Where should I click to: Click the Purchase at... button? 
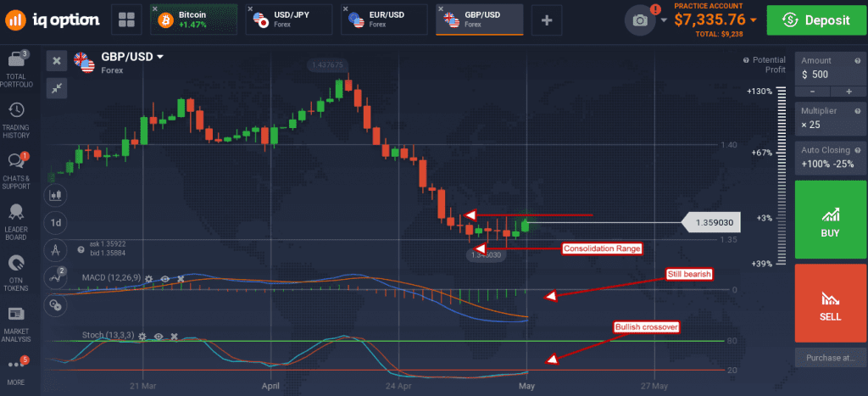[831, 358]
